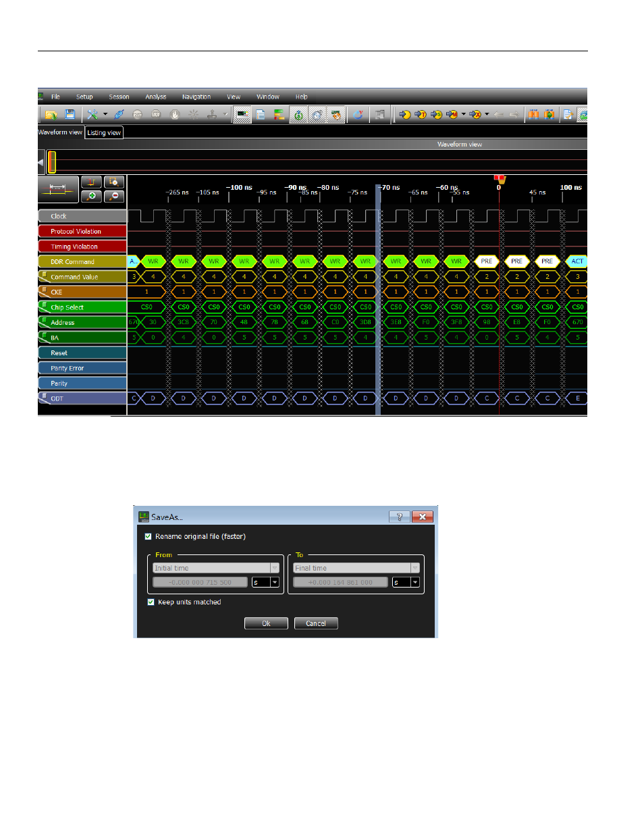The width and height of the screenshot is (644, 834).
Task: Click the Open file folder icon
Action: 51,115
